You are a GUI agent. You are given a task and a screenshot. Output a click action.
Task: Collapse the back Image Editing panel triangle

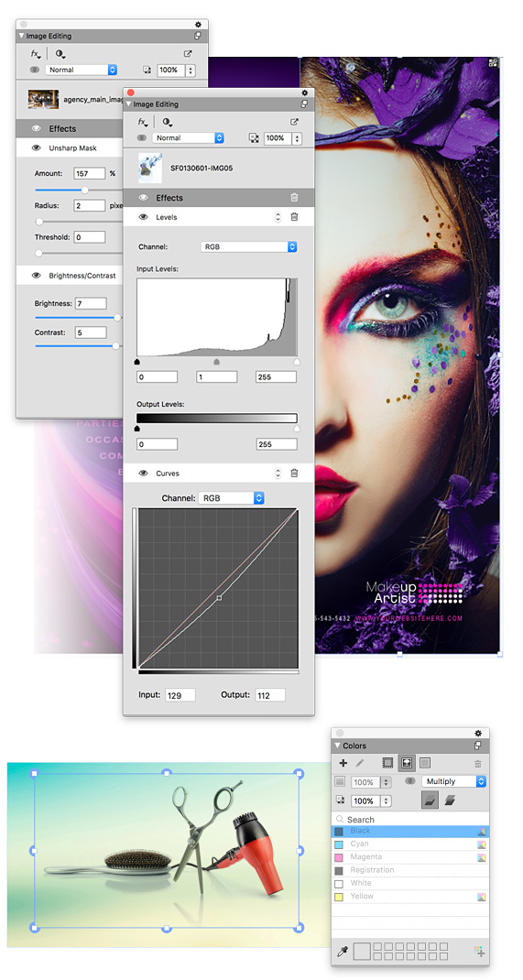click(22, 37)
